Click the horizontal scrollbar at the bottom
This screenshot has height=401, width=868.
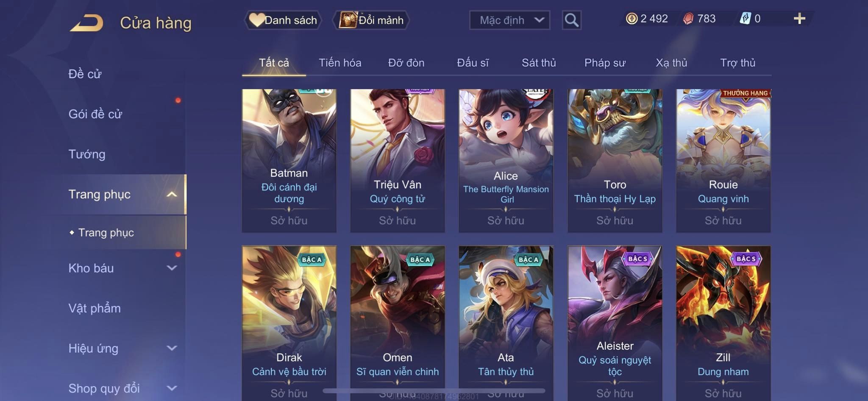point(434,390)
